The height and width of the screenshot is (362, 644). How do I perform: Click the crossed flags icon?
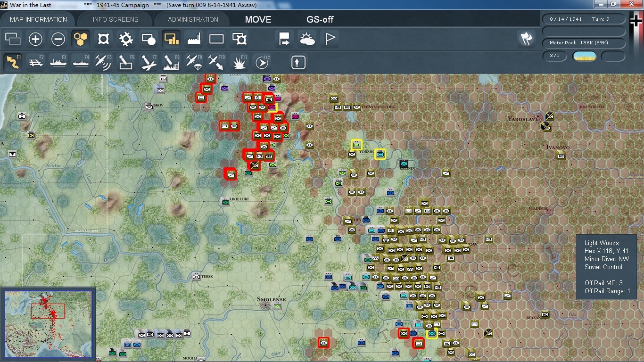pos(526,39)
